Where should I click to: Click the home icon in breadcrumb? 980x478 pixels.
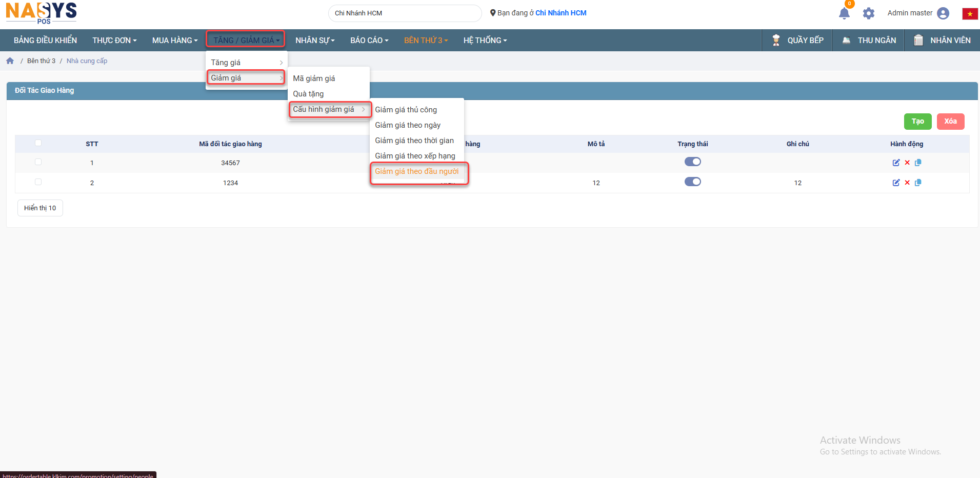coord(10,61)
